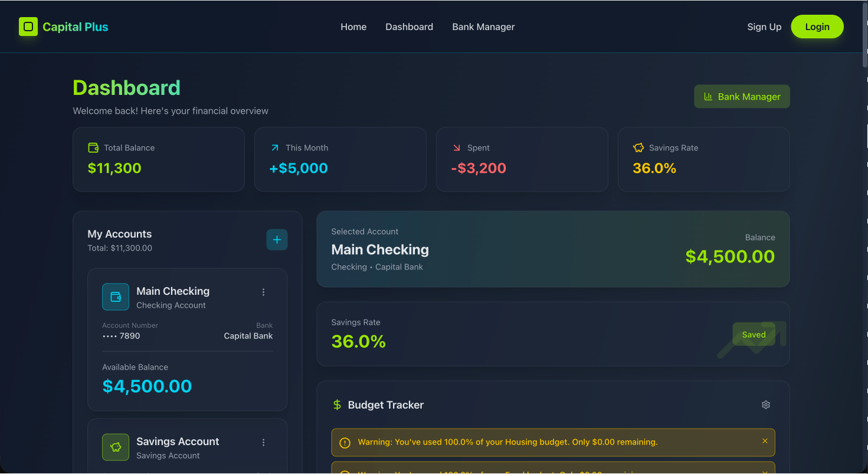Select the Savings Account card title
This screenshot has height=474, width=868.
click(x=178, y=441)
